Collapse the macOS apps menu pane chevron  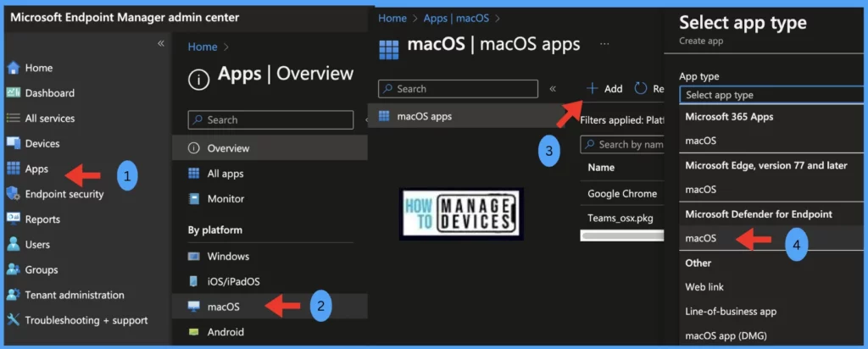553,88
